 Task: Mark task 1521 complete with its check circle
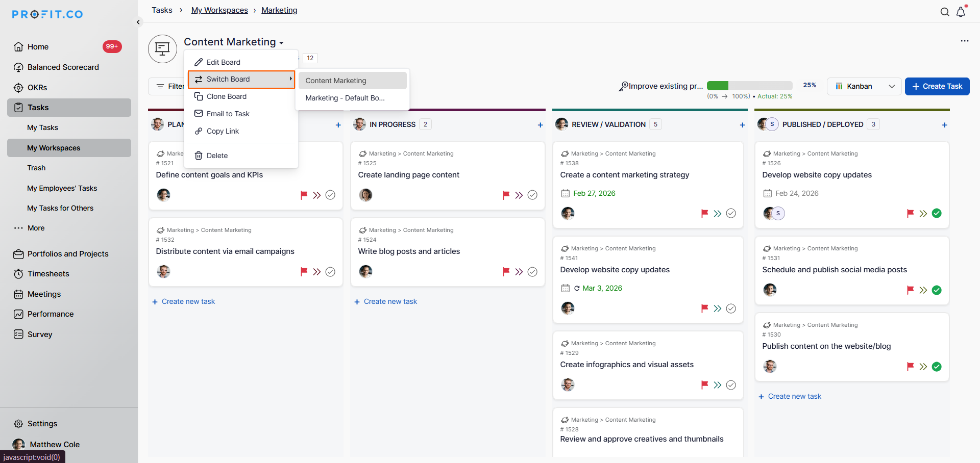[x=330, y=195]
